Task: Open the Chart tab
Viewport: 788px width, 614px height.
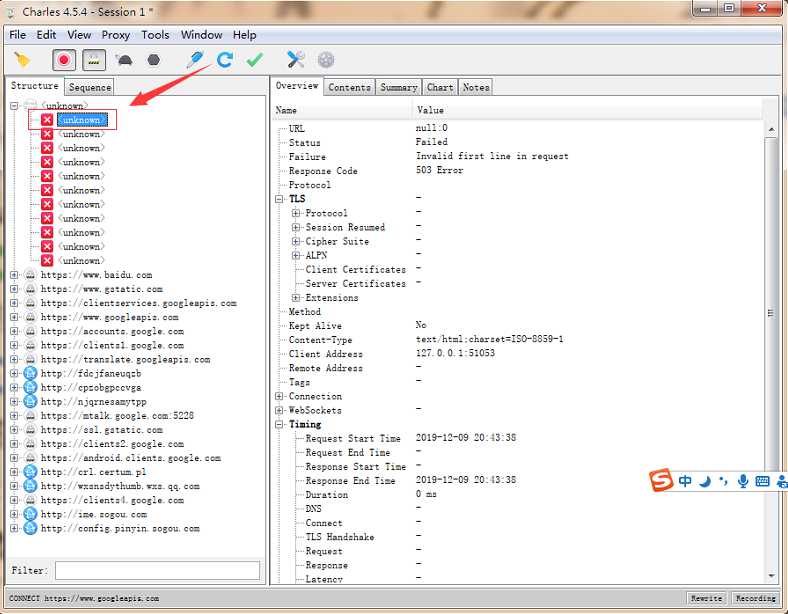Action: tap(440, 87)
